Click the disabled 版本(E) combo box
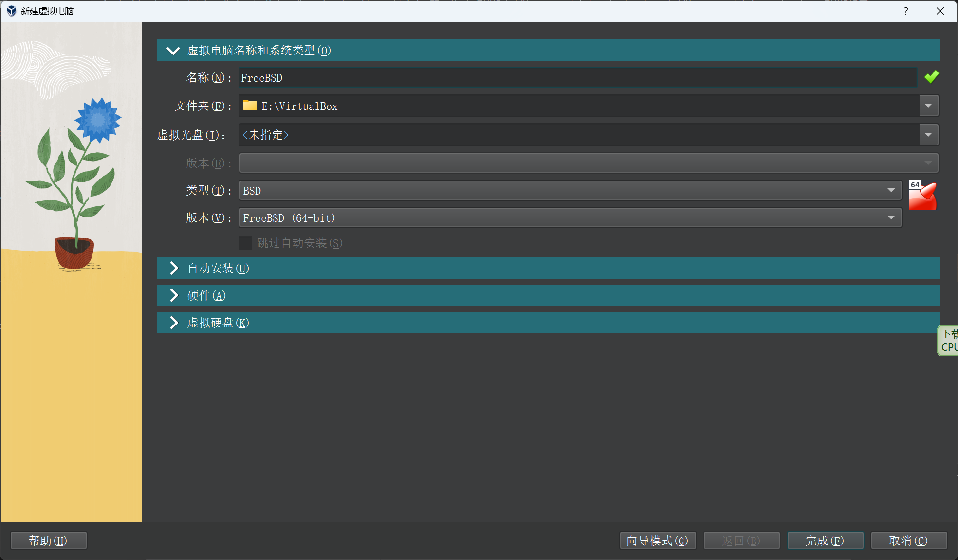This screenshot has height=560, width=958. (x=589, y=163)
